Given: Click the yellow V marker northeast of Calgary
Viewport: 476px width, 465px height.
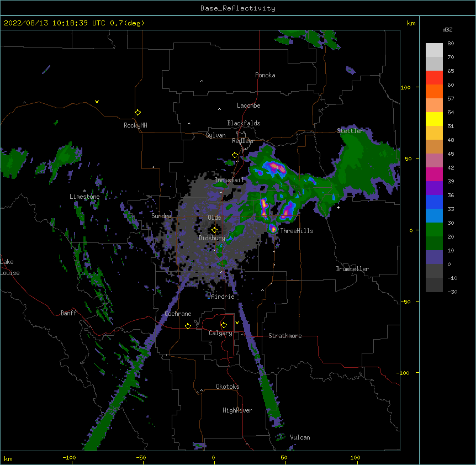Looking at the screenshot, I should click(x=237, y=323).
